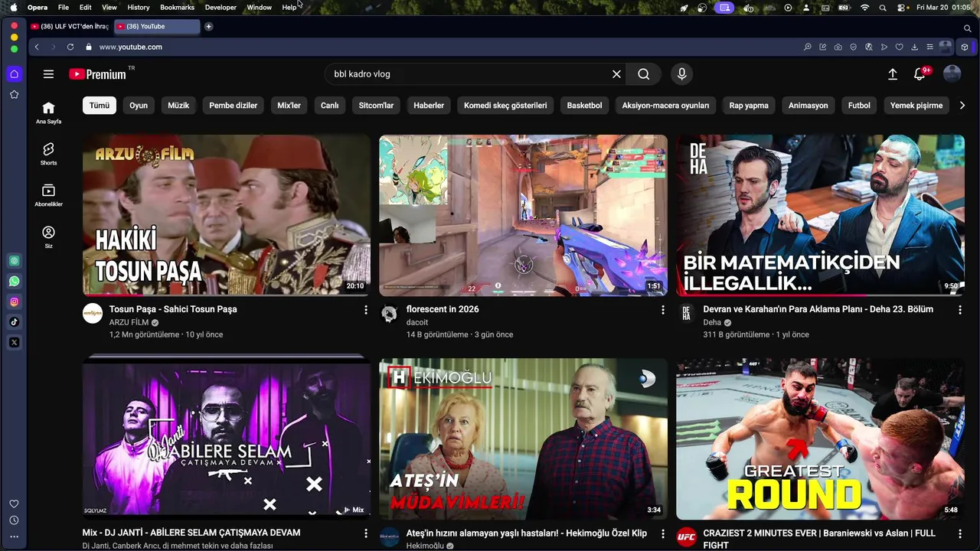
Task: Open options menu for DJ JANTİ mix
Action: [x=366, y=533]
